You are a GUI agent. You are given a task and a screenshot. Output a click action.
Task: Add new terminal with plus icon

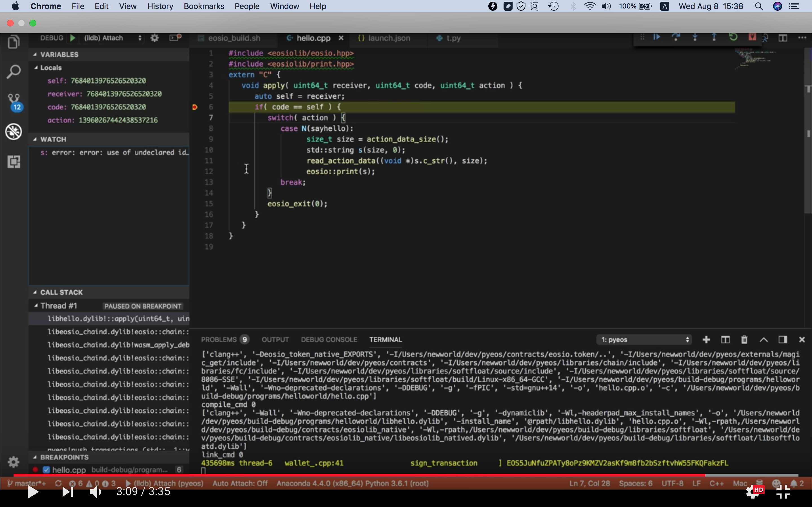coord(706,340)
